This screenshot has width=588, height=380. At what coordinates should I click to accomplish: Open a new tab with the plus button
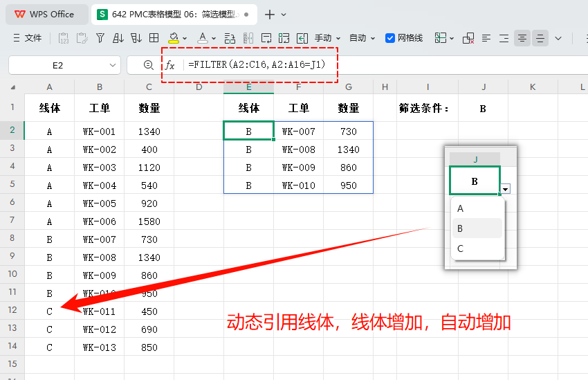[270, 15]
